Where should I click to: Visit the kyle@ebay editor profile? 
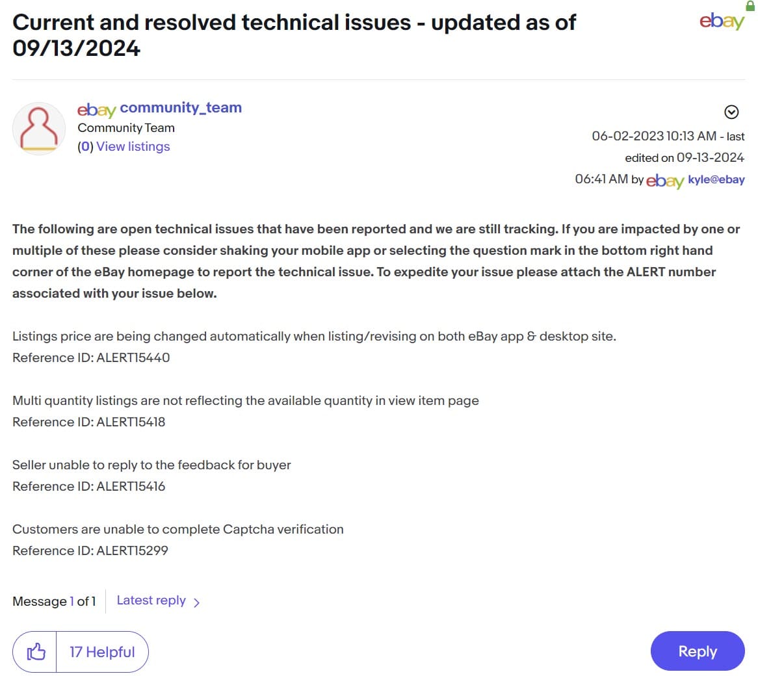click(716, 179)
